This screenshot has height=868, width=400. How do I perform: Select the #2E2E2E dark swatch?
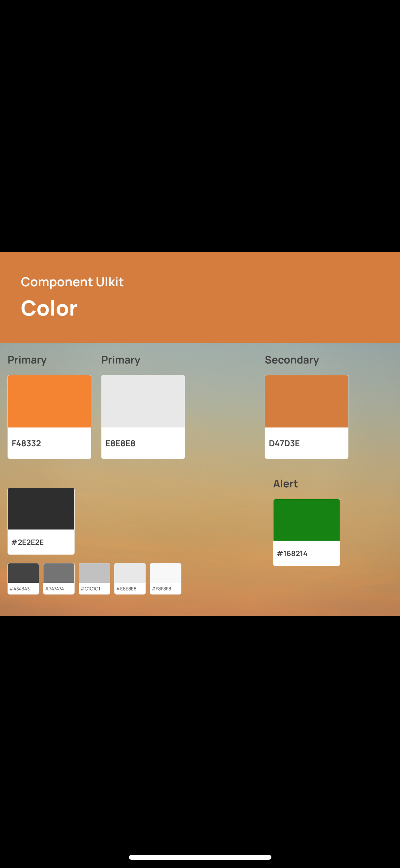click(x=41, y=521)
